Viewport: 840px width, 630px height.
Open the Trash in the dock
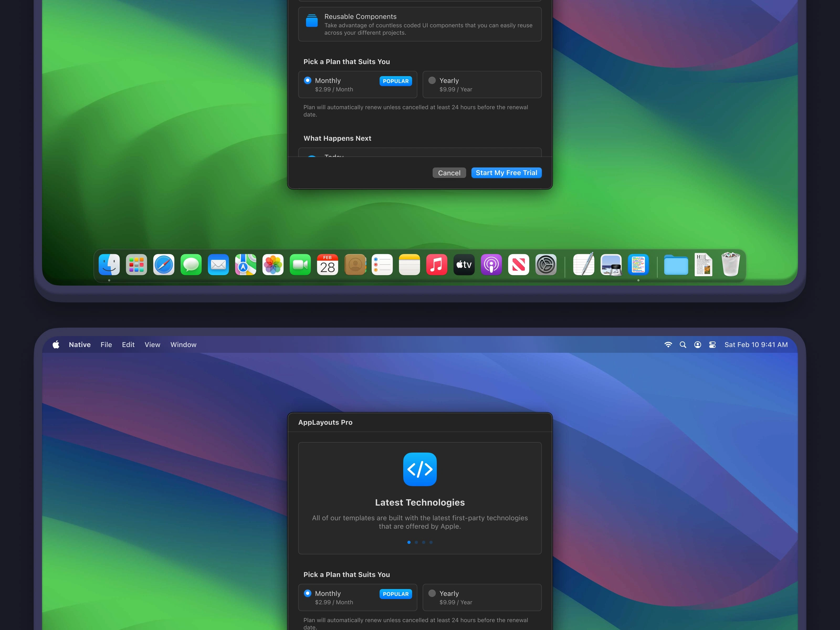coord(730,265)
